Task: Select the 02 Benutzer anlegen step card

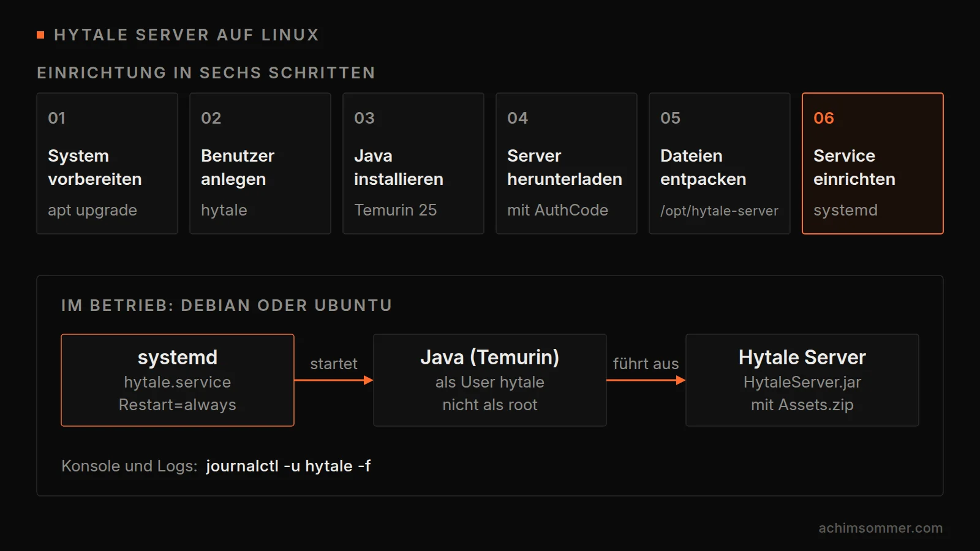Action: pos(260,163)
